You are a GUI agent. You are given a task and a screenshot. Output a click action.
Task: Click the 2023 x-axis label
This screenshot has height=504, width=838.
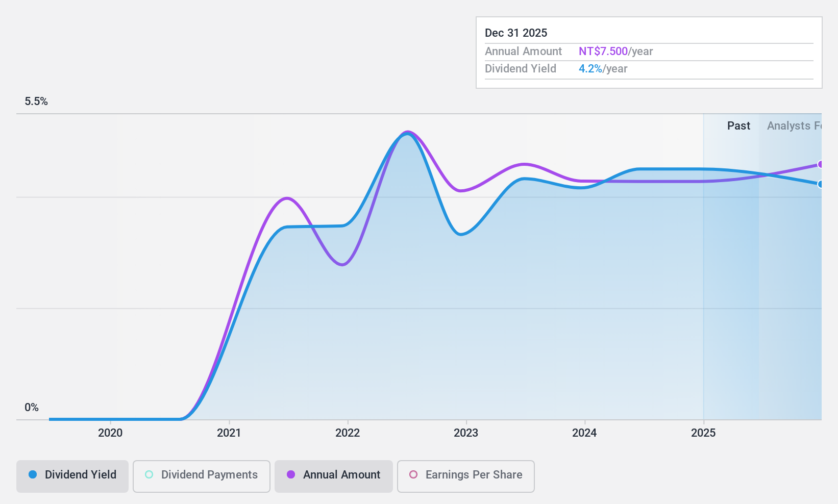pos(466,433)
